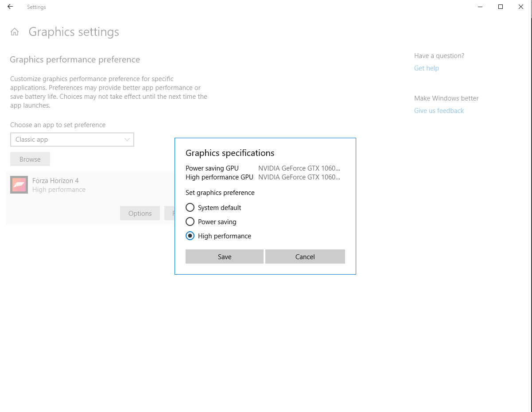The image size is (532, 412).
Task: Minimize the Settings window
Action: [480, 7]
